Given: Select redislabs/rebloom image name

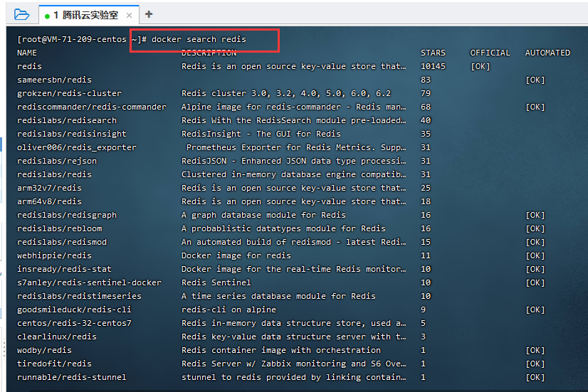Looking at the screenshot, I should coord(59,228).
